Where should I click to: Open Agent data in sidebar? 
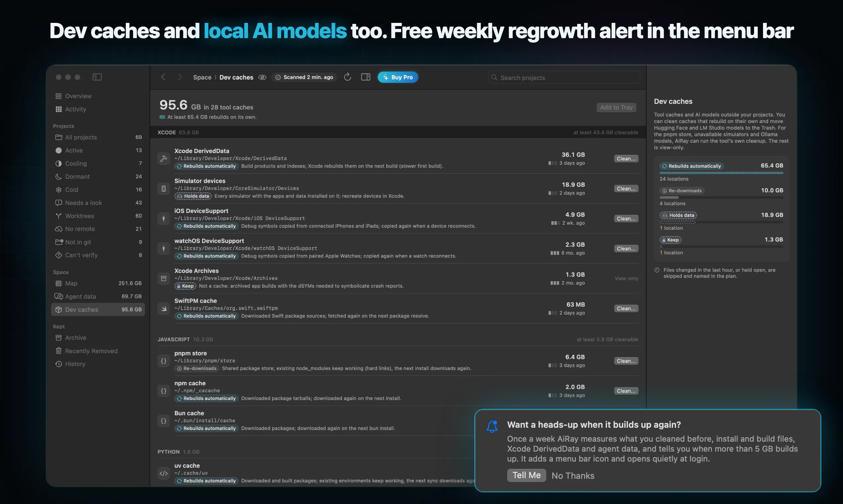tap(98, 296)
